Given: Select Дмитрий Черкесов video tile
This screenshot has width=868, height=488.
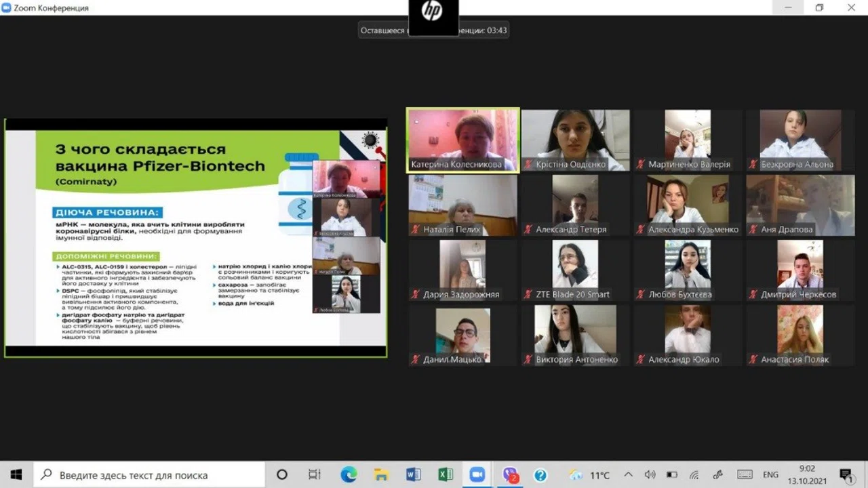Looking at the screenshot, I should coord(800,270).
